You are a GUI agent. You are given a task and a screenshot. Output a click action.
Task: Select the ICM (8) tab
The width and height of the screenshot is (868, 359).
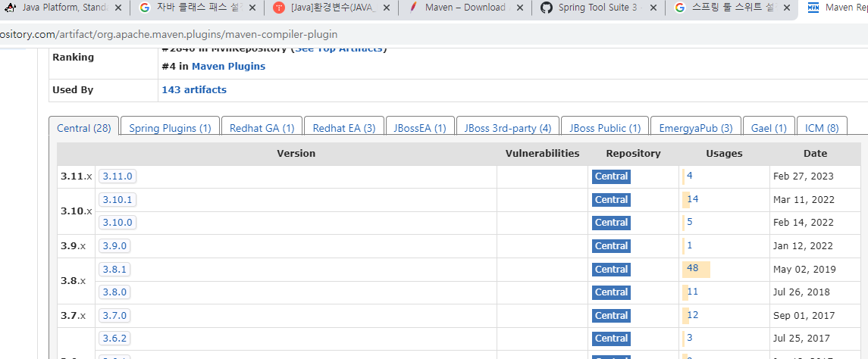tap(822, 128)
